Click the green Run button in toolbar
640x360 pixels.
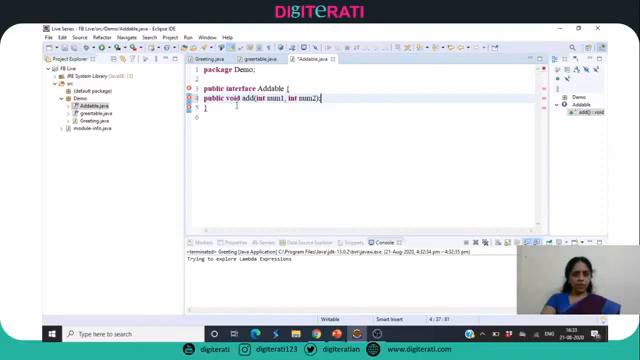(102, 48)
